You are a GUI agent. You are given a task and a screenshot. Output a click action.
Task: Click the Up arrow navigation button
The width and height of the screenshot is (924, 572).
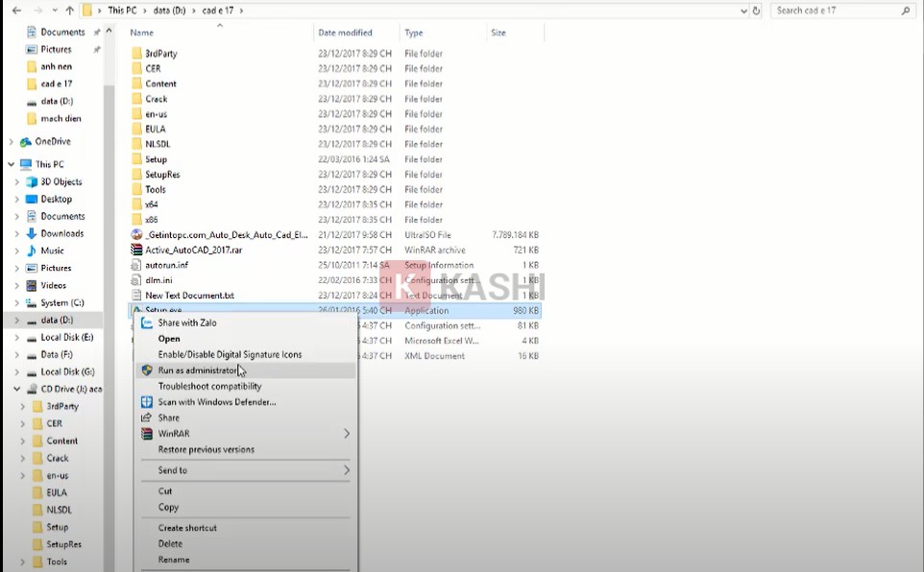click(x=69, y=11)
